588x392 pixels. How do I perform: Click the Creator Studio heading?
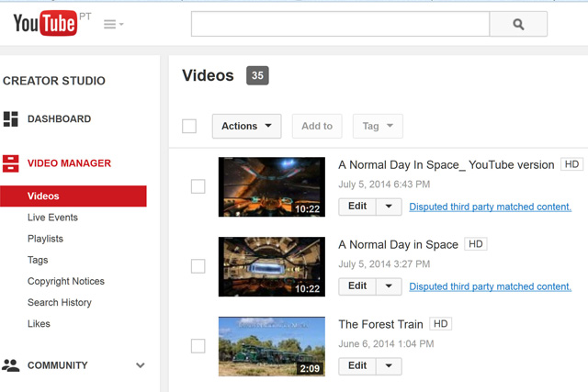(x=54, y=81)
